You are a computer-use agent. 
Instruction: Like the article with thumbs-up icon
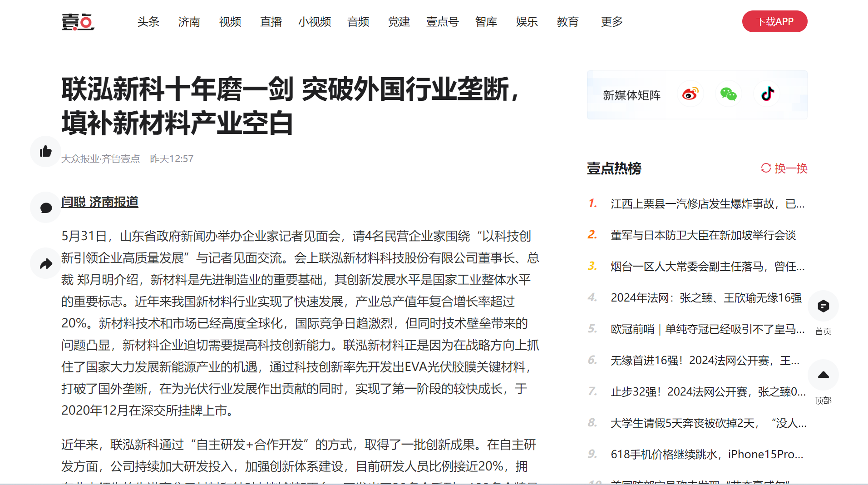tap(46, 151)
